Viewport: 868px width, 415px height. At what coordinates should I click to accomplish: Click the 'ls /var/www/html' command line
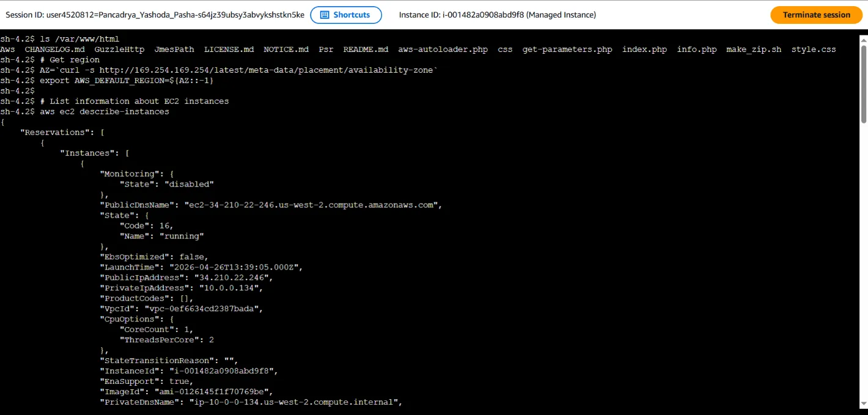60,39
